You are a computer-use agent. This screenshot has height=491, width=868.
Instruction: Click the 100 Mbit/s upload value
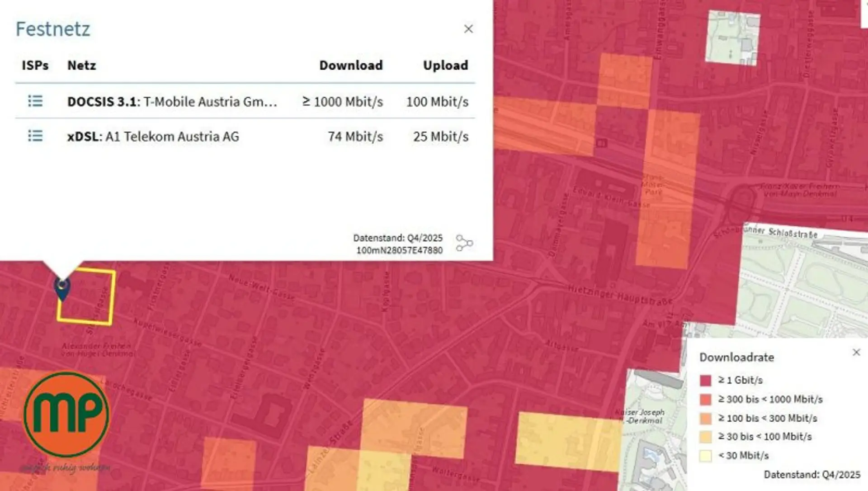437,101
